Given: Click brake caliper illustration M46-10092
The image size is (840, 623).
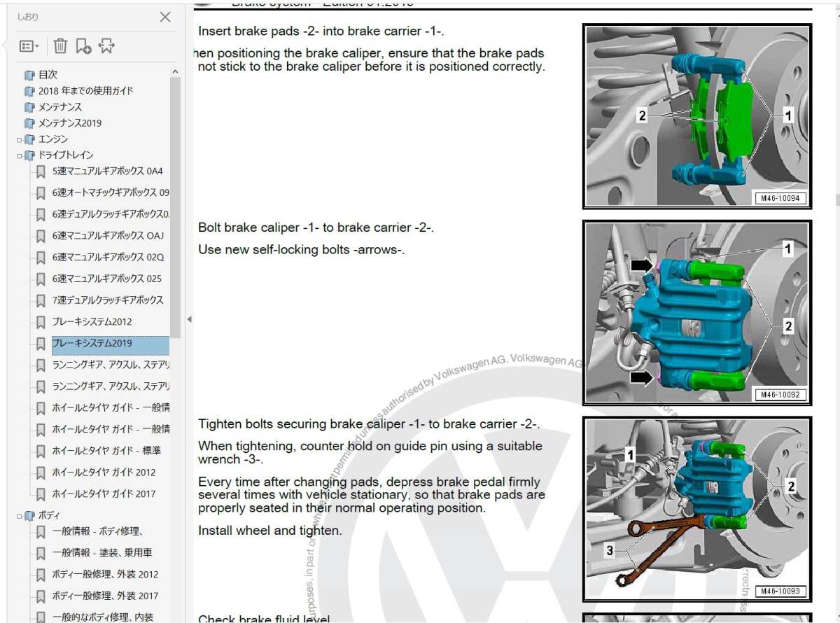Looking at the screenshot, I should pyautogui.click(x=697, y=313).
